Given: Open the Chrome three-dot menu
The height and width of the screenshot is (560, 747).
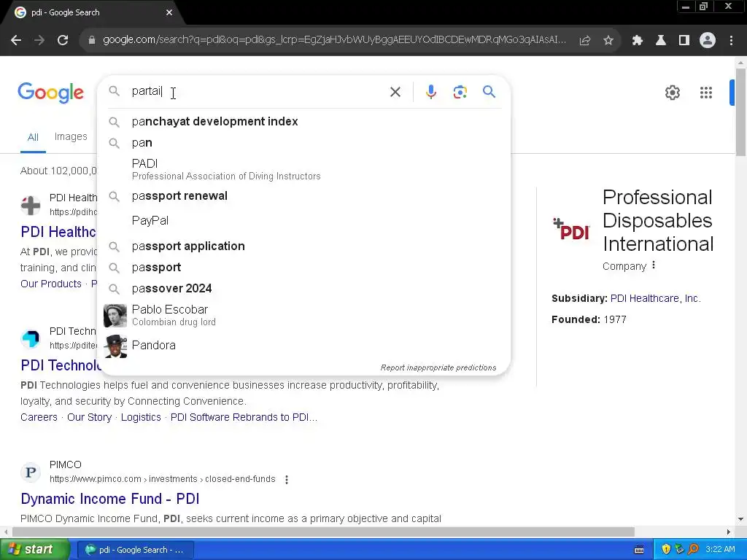Looking at the screenshot, I should 731,41.
